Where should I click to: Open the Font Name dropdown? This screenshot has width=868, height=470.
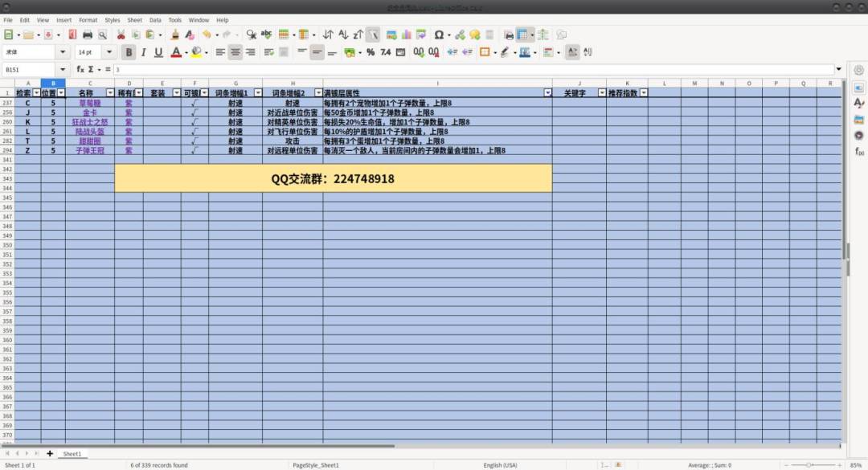(63, 52)
